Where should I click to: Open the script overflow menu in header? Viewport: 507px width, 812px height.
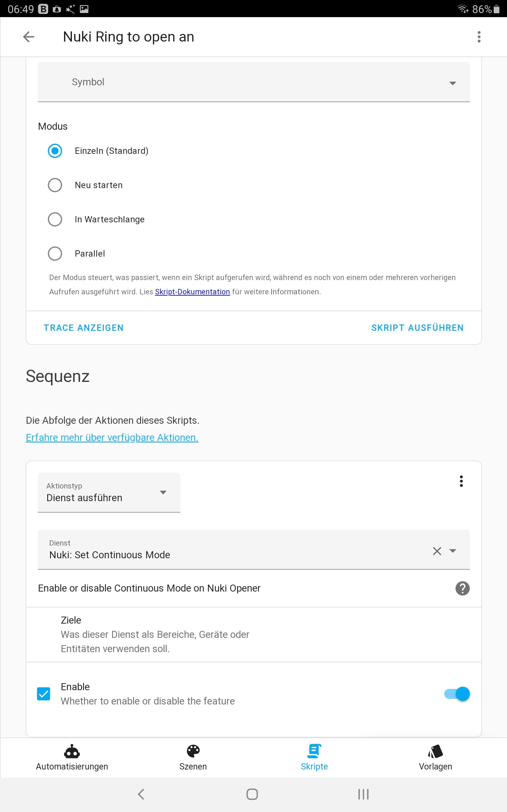click(479, 36)
